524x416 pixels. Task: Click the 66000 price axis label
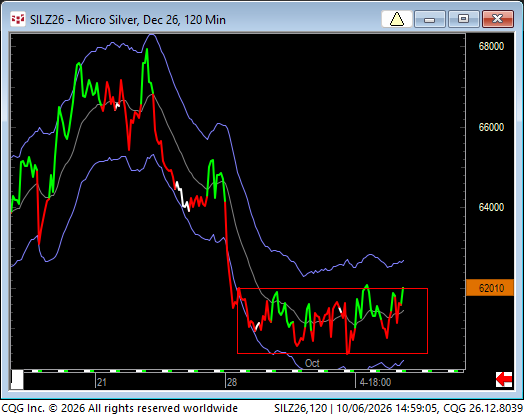click(491, 127)
